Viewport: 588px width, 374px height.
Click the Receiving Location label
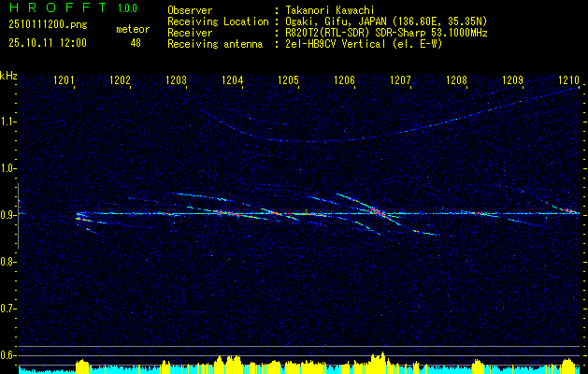pos(218,22)
